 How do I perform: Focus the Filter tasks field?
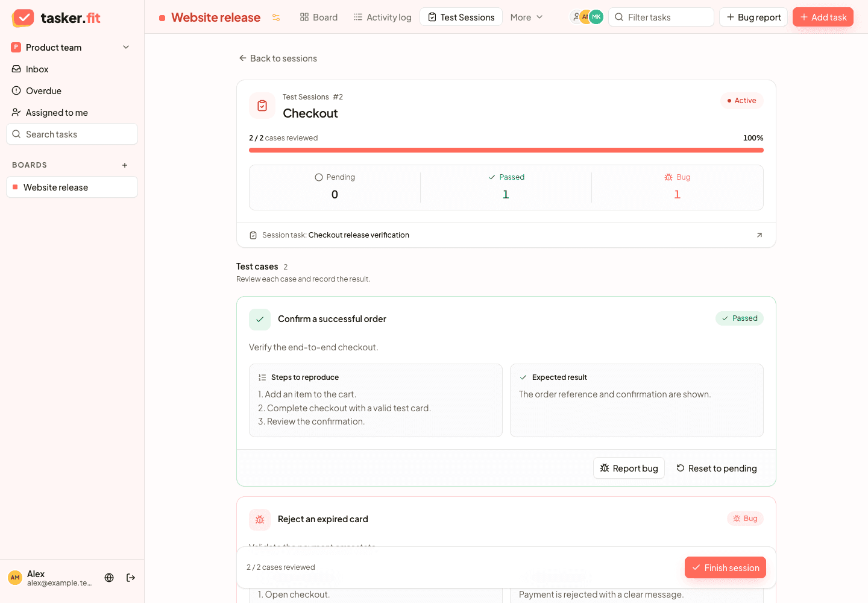click(x=661, y=17)
